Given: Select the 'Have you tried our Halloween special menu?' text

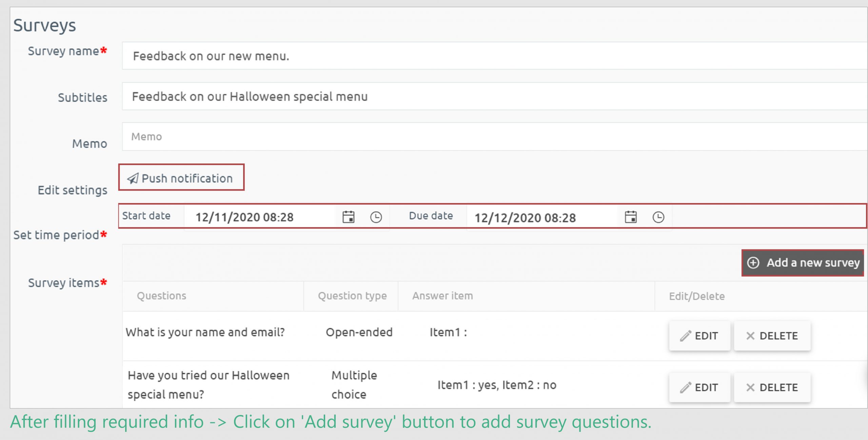Looking at the screenshot, I should point(209,385).
